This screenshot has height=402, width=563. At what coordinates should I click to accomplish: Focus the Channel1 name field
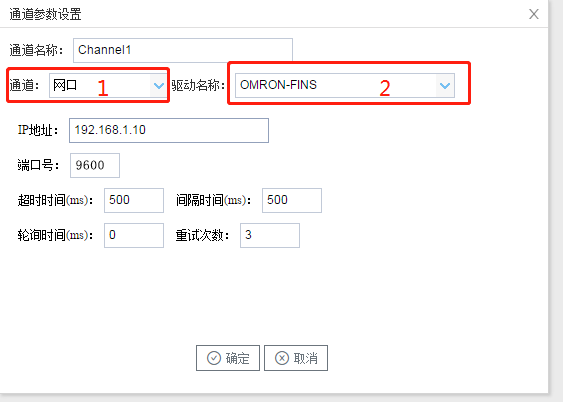(x=183, y=50)
